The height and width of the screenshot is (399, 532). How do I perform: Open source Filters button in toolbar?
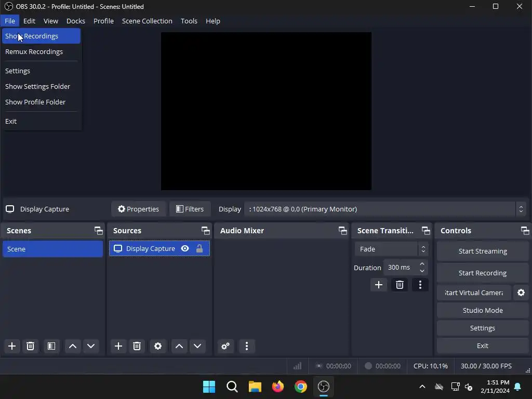pos(190,209)
